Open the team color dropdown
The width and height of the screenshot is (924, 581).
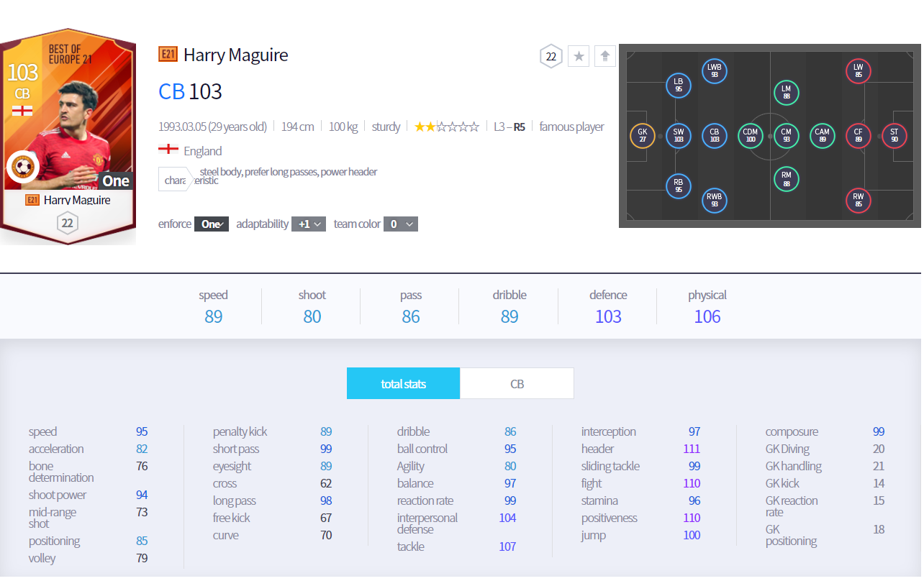coord(401,224)
